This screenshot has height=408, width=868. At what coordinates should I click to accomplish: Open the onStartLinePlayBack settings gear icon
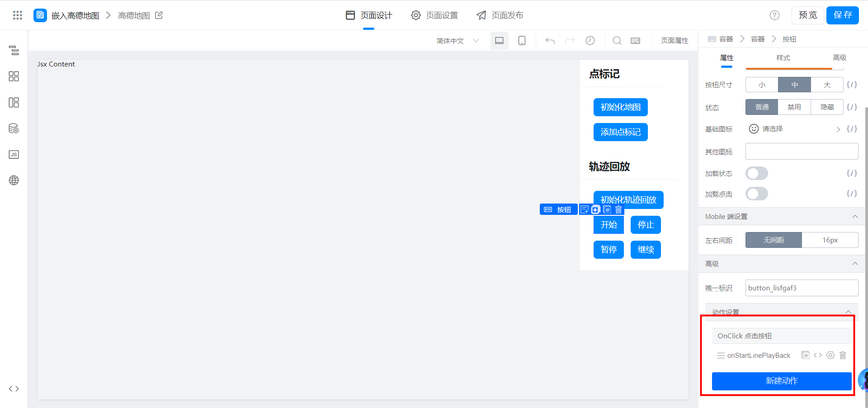[830, 355]
